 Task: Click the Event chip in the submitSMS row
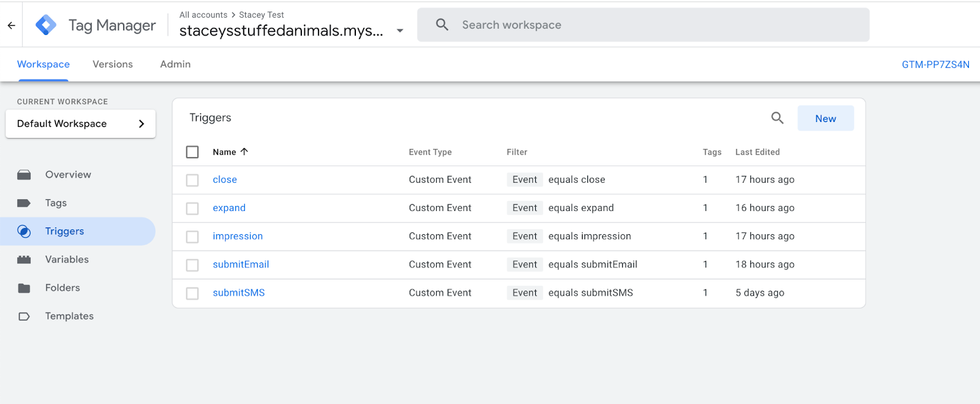point(525,292)
